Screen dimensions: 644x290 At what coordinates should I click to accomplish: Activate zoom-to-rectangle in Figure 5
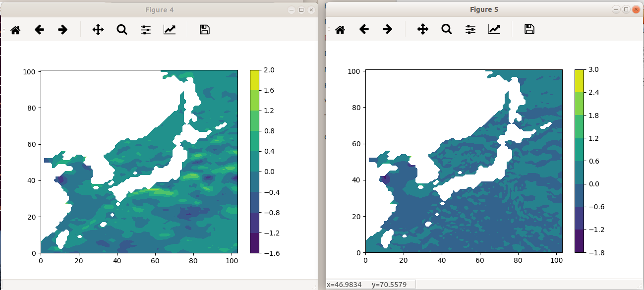447,30
